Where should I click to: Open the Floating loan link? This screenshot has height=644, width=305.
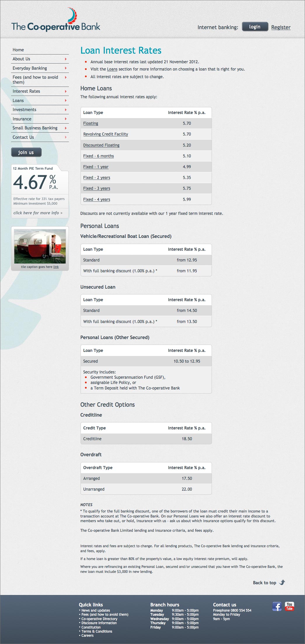(x=91, y=123)
